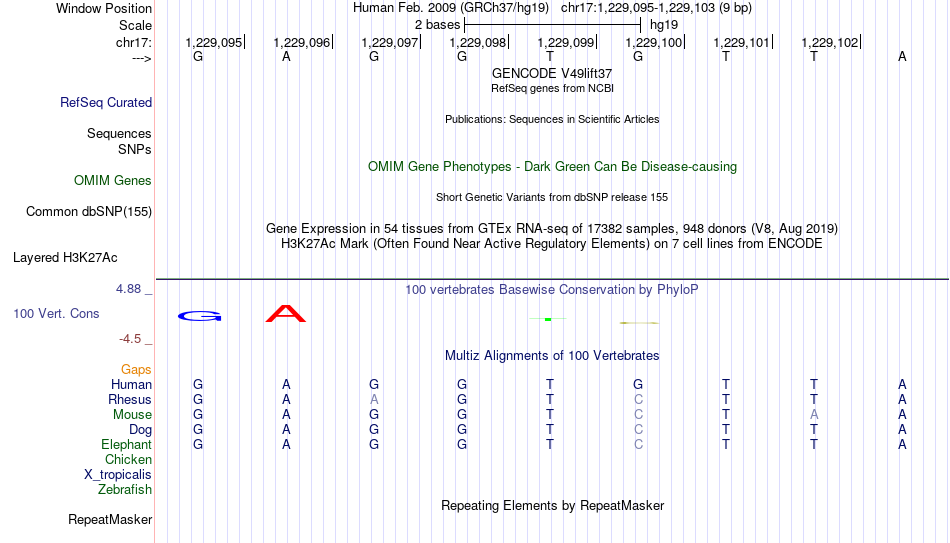Click the 4.88 PhyloP upper axis value
This screenshot has height=543, width=950.
pyautogui.click(x=129, y=289)
